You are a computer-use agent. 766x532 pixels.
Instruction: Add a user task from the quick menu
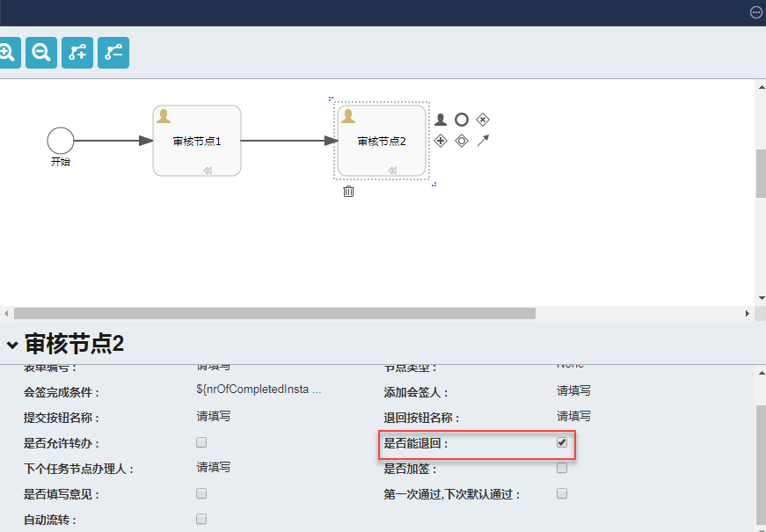(x=441, y=120)
